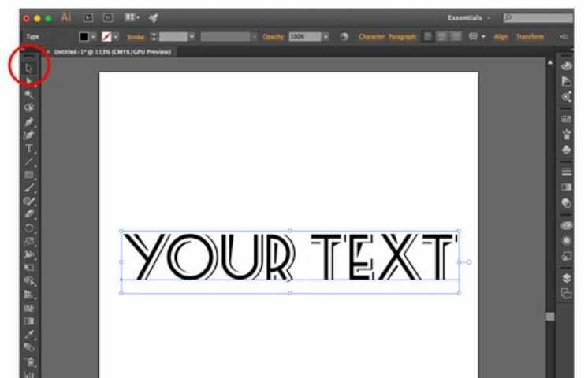The image size is (588, 378).
Task: Select the Curvature tool
Action: [x=29, y=135]
